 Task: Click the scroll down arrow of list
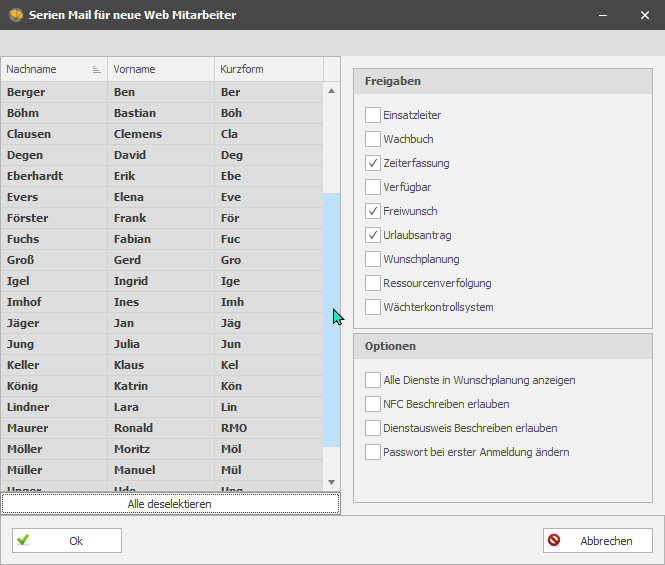click(x=332, y=482)
